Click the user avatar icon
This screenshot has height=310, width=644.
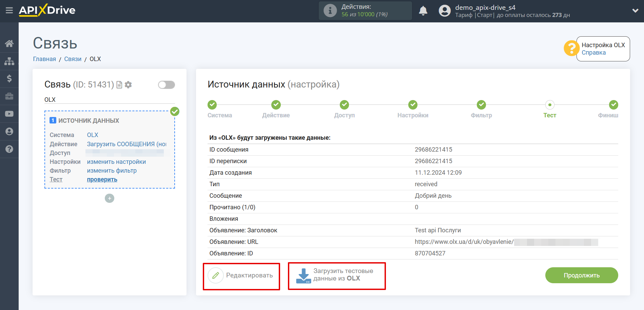click(x=445, y=11)
